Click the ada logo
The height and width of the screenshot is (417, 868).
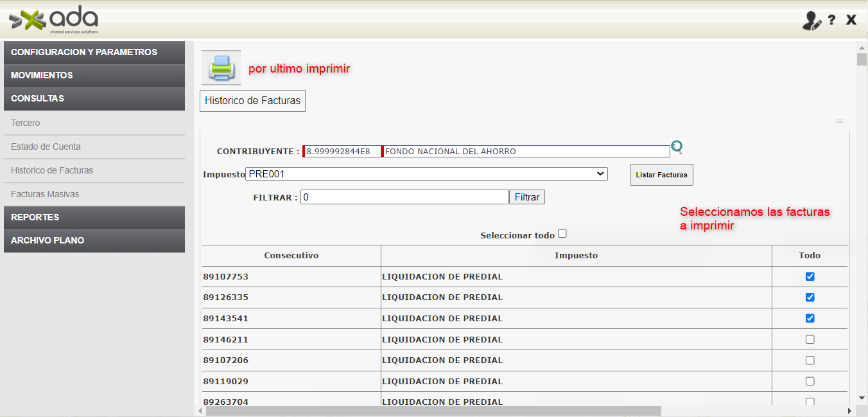(x=54, y=20)
